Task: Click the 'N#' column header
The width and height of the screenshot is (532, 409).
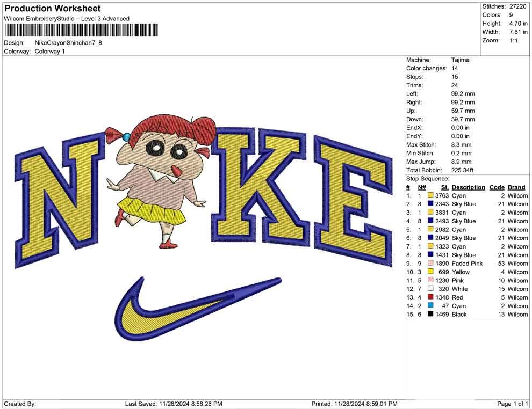Action: click(422, 187)
